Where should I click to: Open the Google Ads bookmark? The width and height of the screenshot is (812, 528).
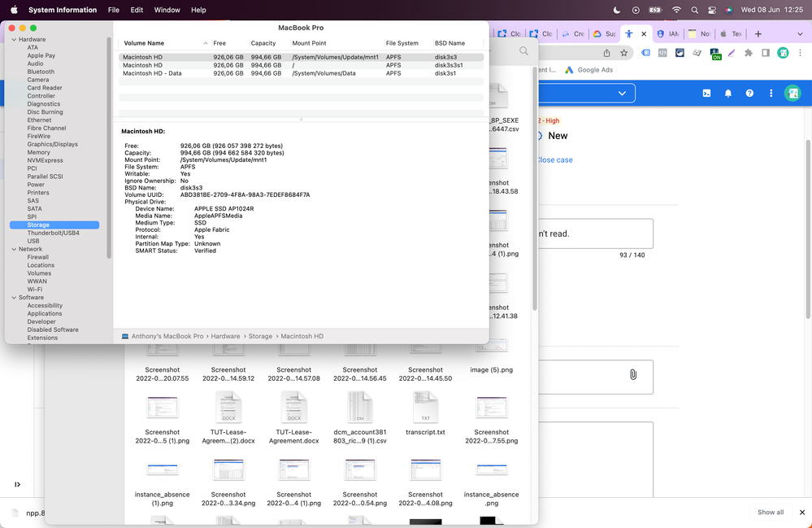[x=588, y=70]
